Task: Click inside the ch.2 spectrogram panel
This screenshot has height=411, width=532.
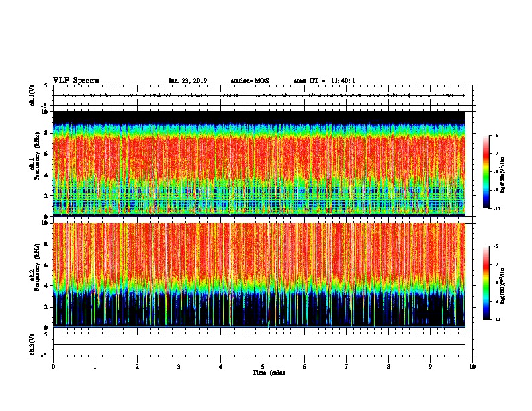Action: coord(259,275)
